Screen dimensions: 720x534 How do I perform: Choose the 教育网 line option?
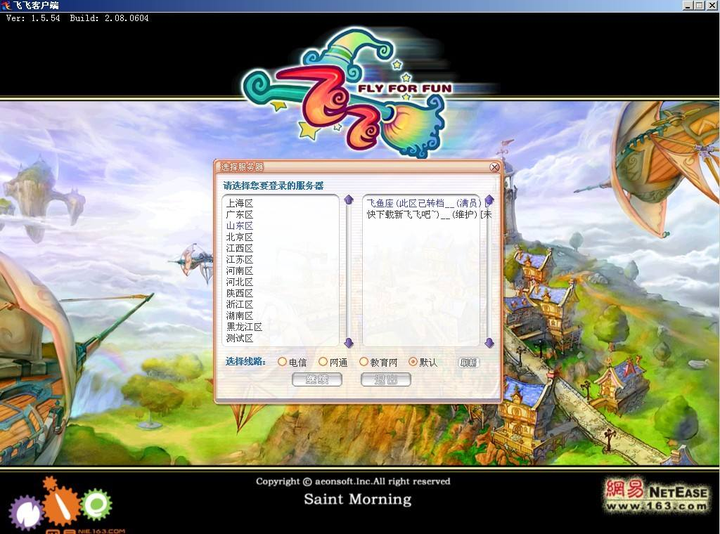coord(378,362)
